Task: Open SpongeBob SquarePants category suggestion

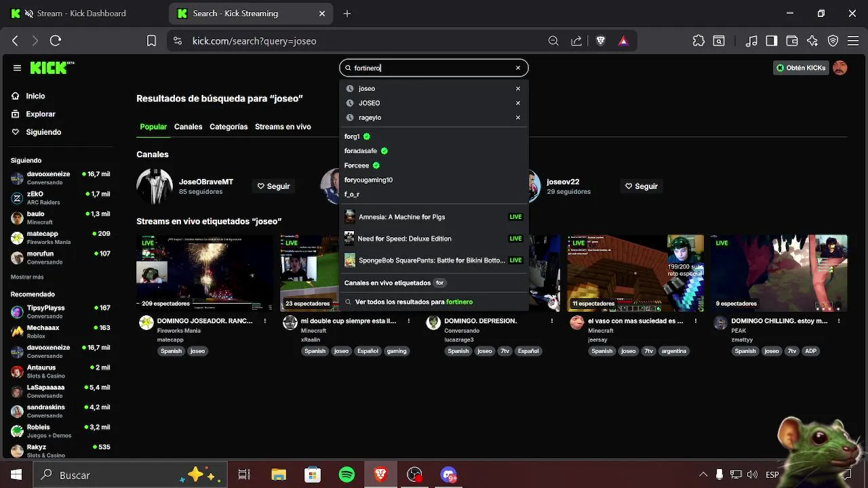Action: pyautogui.click(x=434, y=260)
